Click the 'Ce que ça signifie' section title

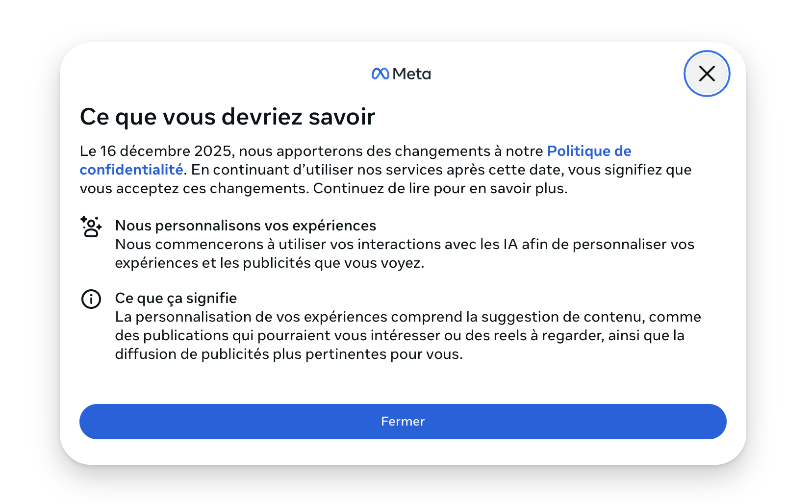pyautogui.click(x=176, y=298)
